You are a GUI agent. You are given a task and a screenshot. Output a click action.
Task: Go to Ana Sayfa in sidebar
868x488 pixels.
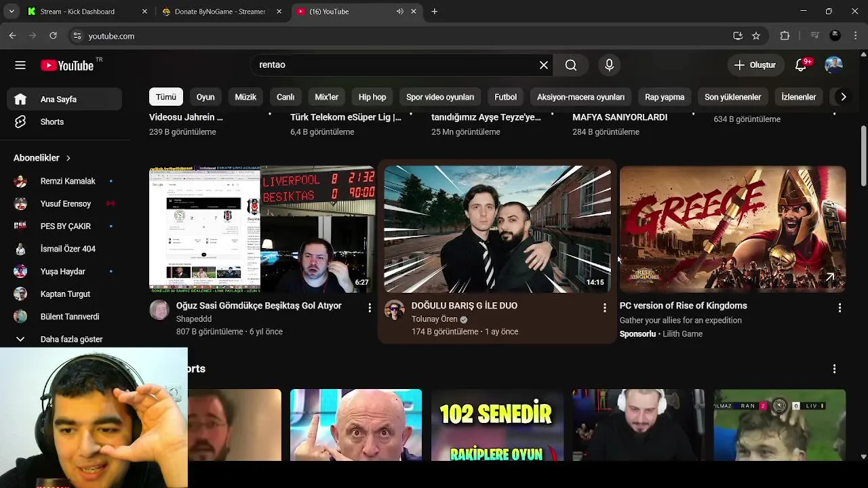point(65,99)
